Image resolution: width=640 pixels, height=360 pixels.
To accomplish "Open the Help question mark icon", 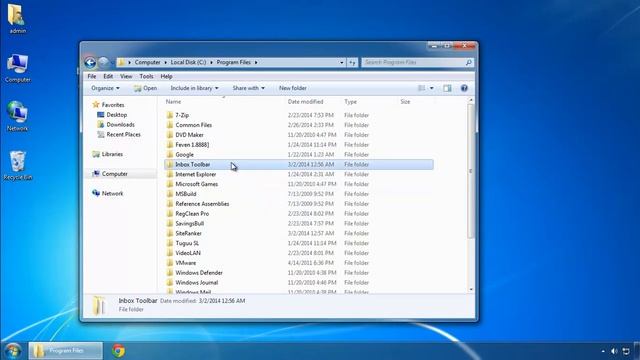I will click(464, 88).
